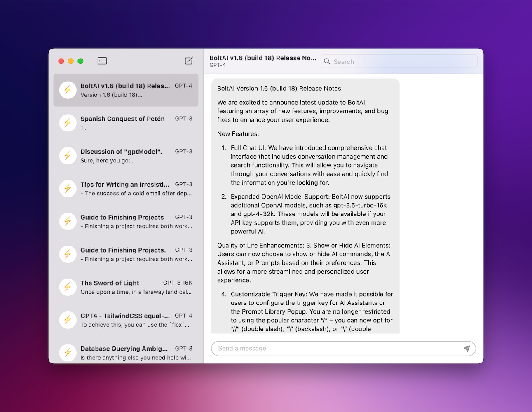Screen dimensions: 532x412
Task: Click the send message paper plane icon
Action: [466, 349]
